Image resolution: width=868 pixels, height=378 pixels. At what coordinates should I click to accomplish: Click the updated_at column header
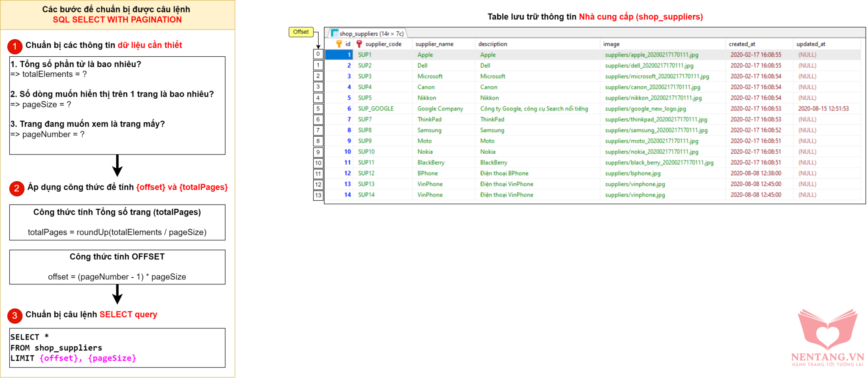(x=810, y=44)
